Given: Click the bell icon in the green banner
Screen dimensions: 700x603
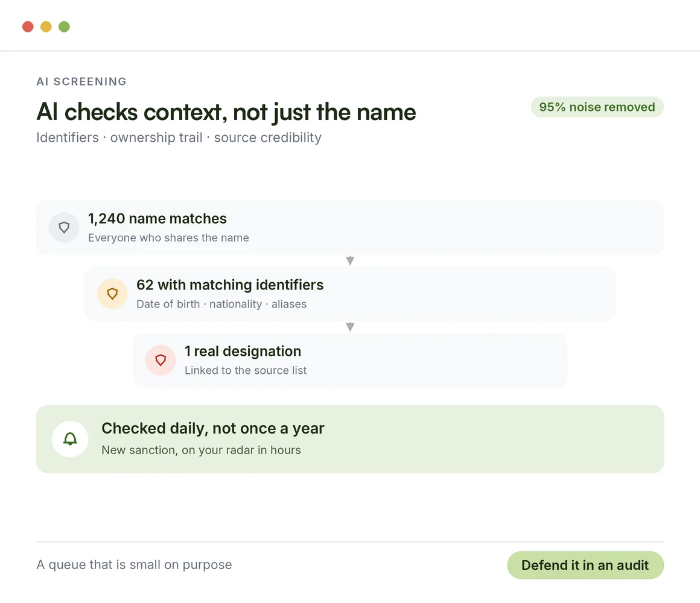Looking at the screenshot, I should click(x=70, y=439).
